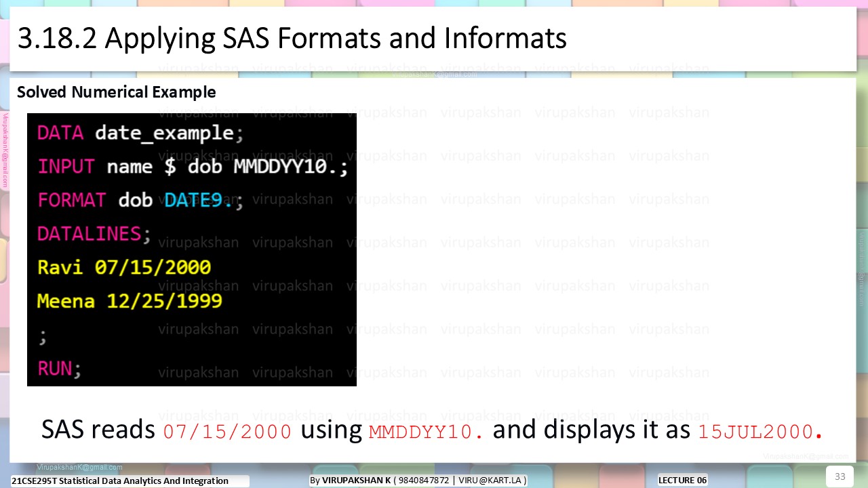Click the 'LECTURE 06' footer label

click(682, 481)
